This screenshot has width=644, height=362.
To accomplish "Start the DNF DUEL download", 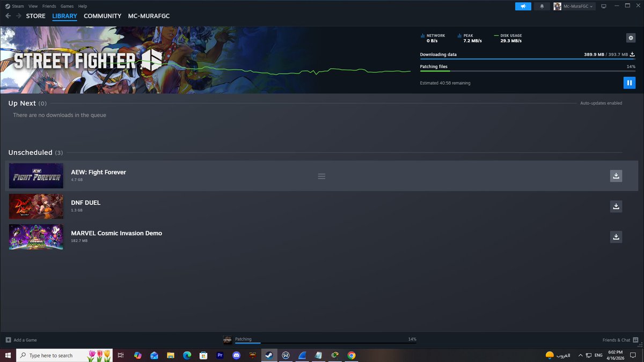I will click(616, 206).
